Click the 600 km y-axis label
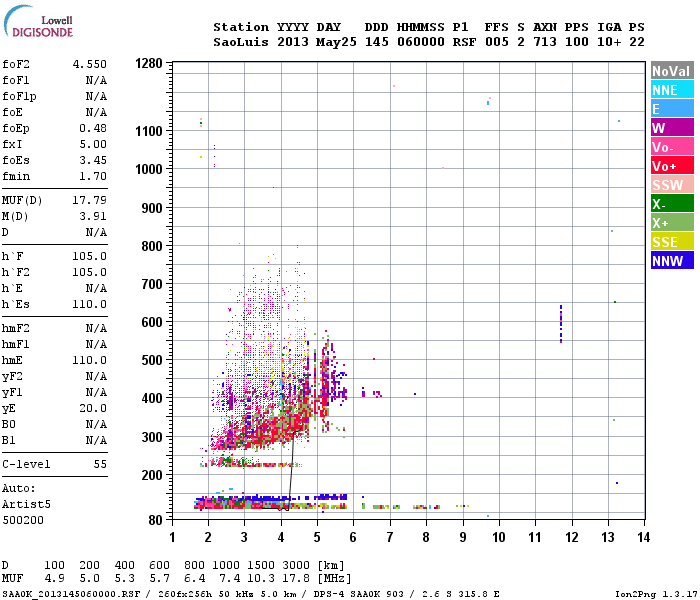Viewport: 700px width, 600px height. pos(152,322)
